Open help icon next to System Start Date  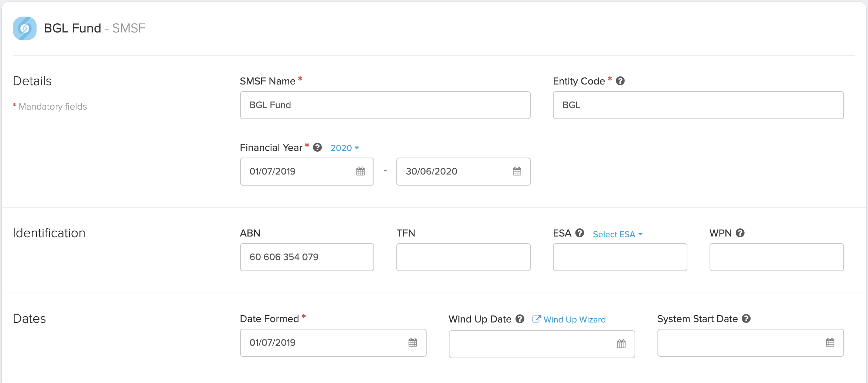pos(746,318)
